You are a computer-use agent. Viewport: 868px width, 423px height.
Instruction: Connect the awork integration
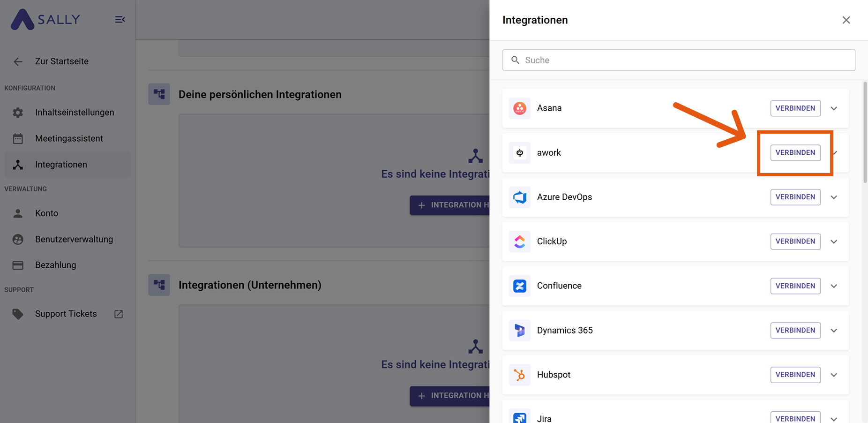[795, 153]
